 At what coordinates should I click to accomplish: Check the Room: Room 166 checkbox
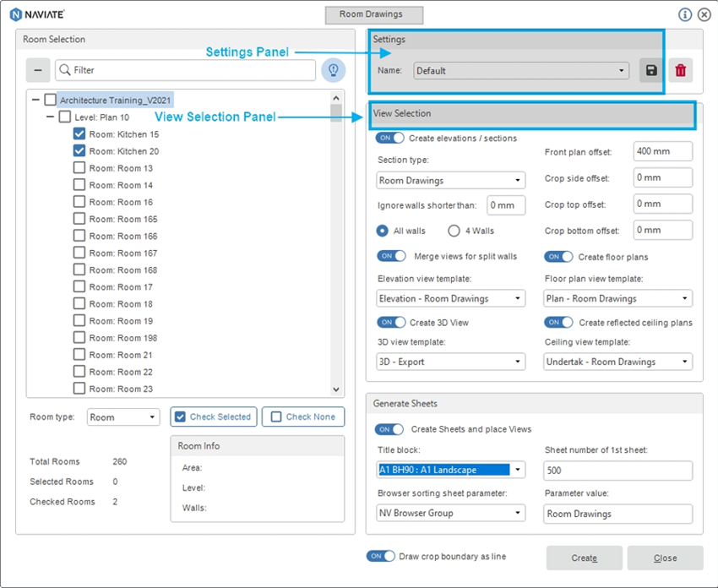(79, 236)
